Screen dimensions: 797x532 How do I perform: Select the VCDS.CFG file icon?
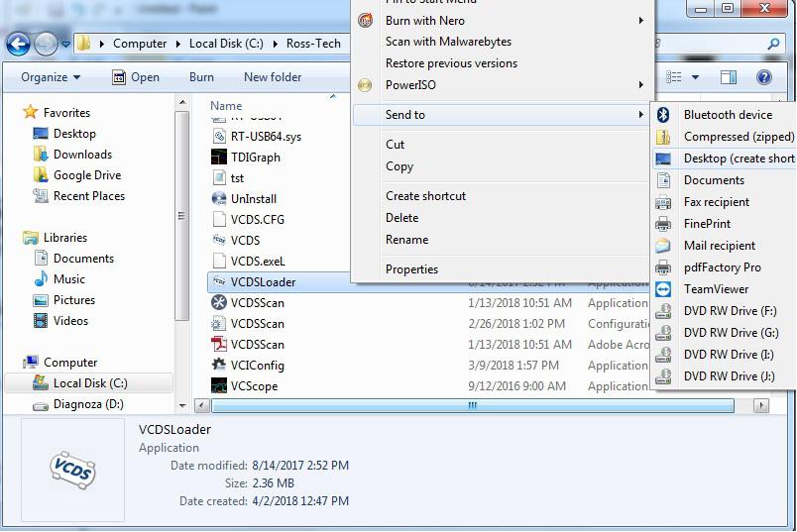(x=218, y=220)
